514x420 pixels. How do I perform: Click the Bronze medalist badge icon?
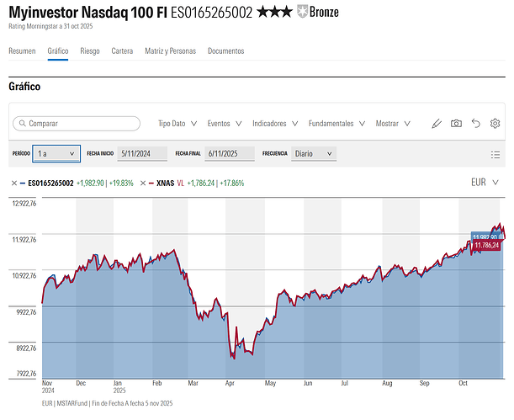coord(303,13)
